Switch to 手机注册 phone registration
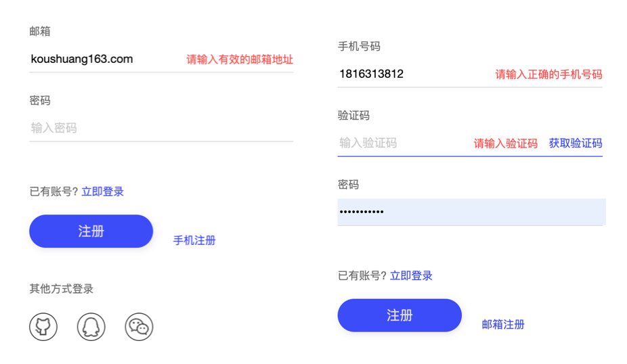 click(x=194, y=240)
